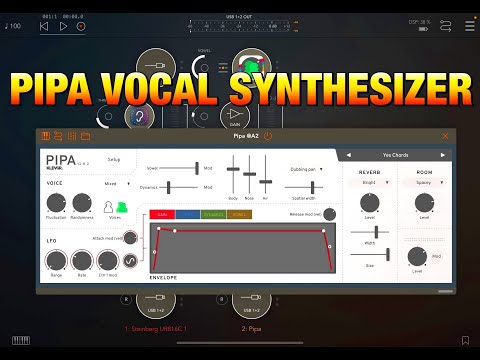Click the record button in transport
Screen dimensions: 480x360
point(81,26)
